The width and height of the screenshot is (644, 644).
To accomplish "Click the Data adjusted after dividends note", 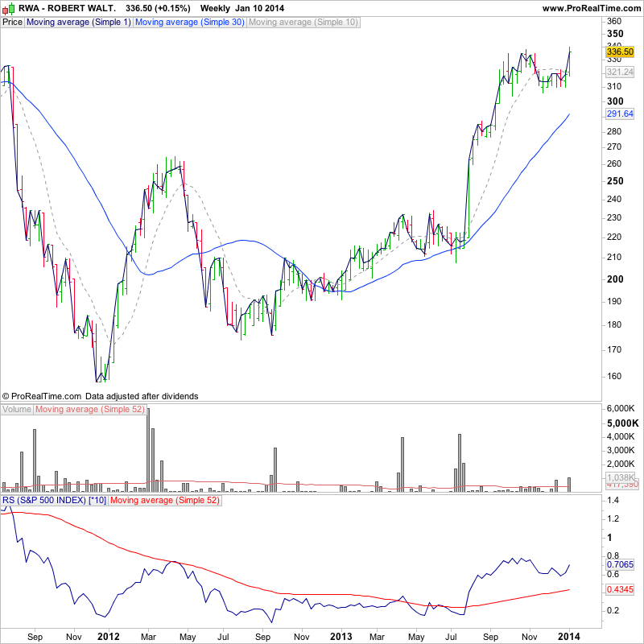I will [x=142, y=396].
